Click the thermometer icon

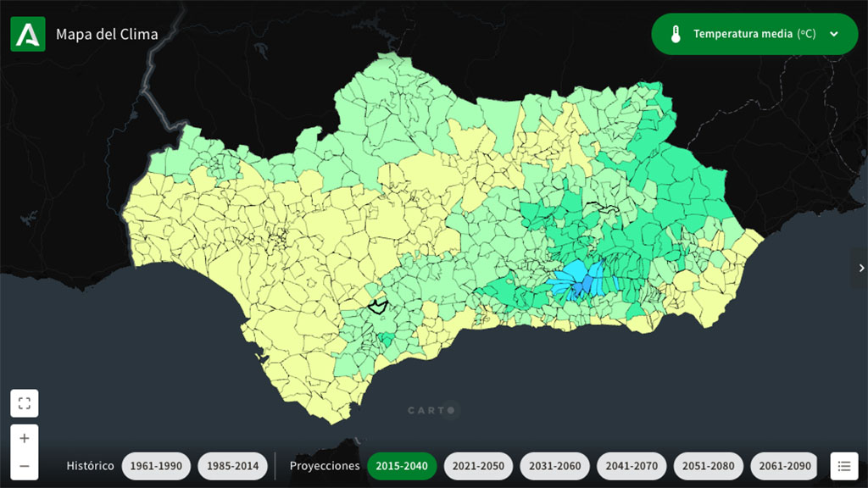click(676, 35)
